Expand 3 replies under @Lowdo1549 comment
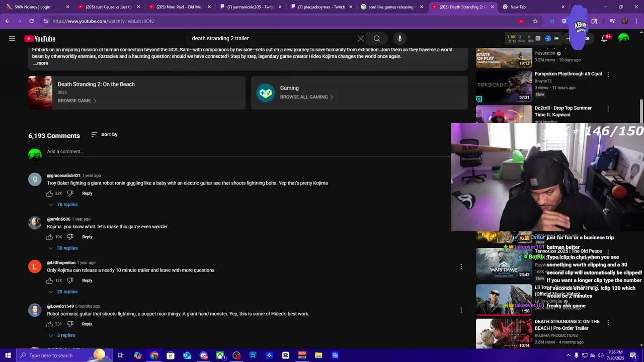The height and width of the screenshot is (362, 644). (61, 335)
